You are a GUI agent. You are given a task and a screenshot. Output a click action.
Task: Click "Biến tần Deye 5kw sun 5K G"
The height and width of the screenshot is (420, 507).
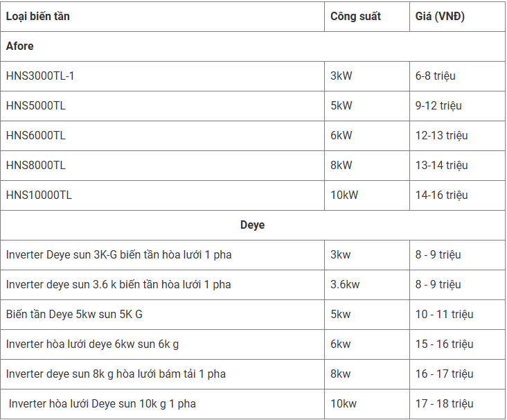pyautogui.click(x=74, y=315)
